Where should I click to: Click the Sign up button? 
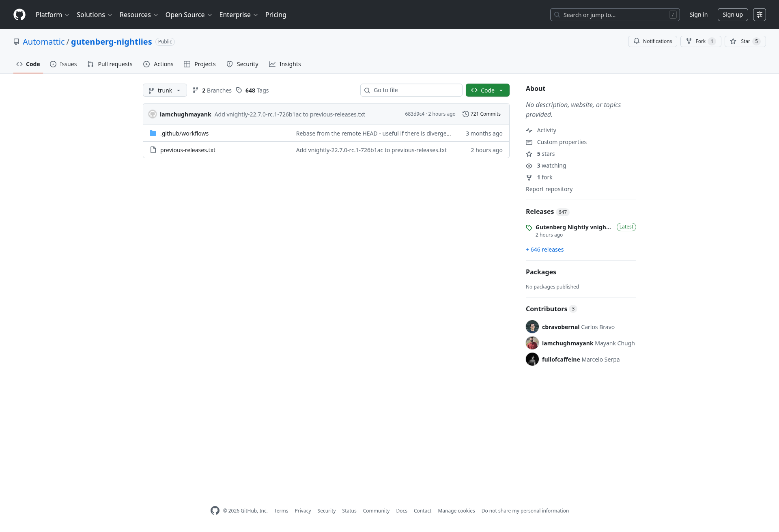[733, 15]
